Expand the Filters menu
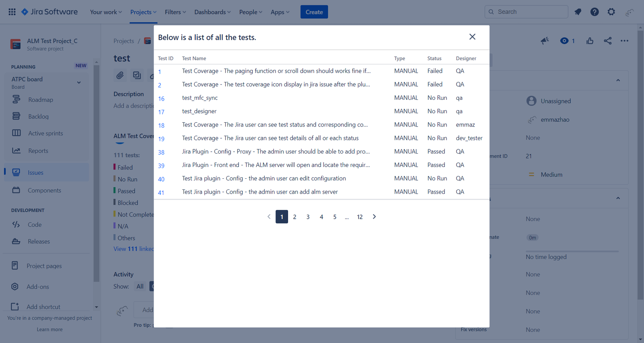The width and height of the screenshot is (644, 343). tap(175, 12)
